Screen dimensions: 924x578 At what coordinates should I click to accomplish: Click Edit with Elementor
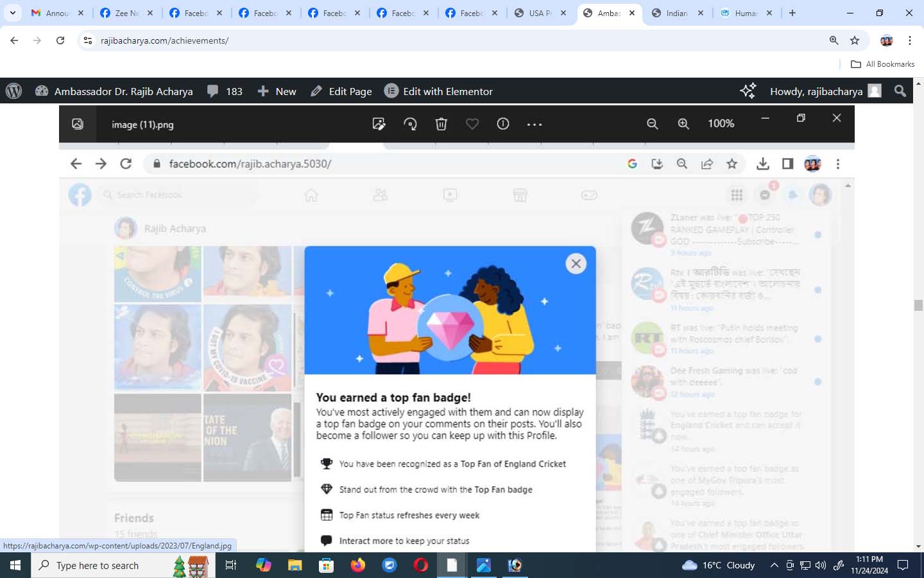coord(439,91)
